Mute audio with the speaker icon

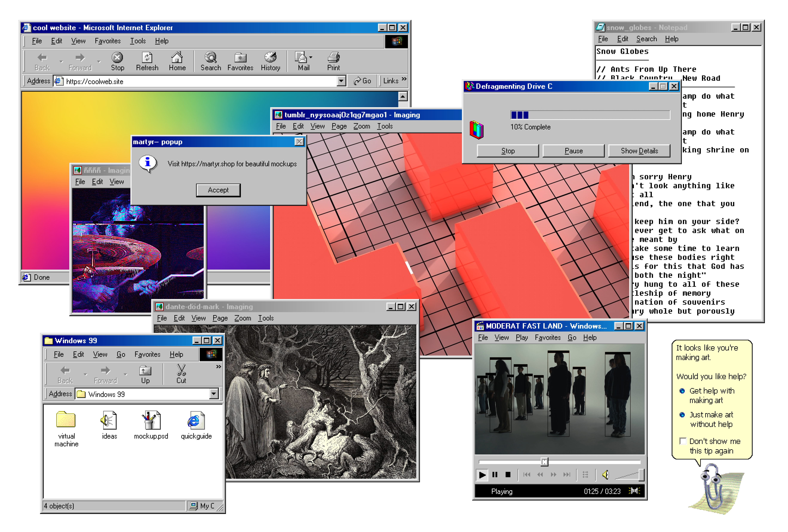pyautogui.click(x=605, y=475)
